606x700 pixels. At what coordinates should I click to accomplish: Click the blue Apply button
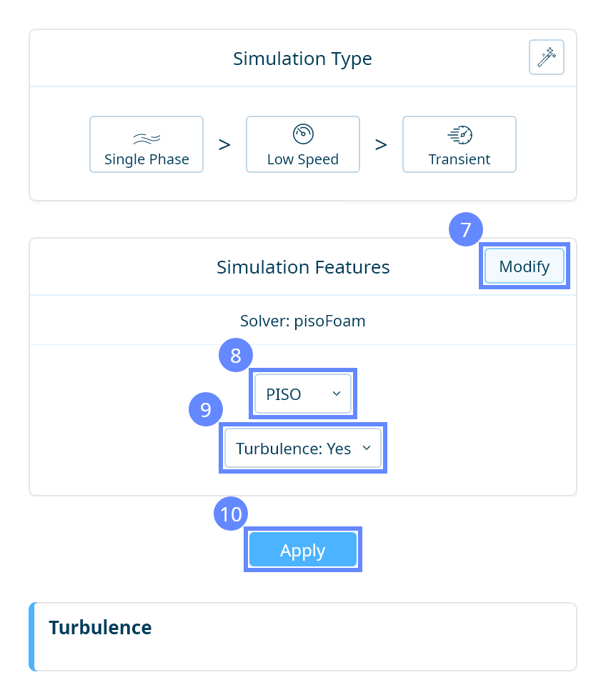tap(303, 550)
